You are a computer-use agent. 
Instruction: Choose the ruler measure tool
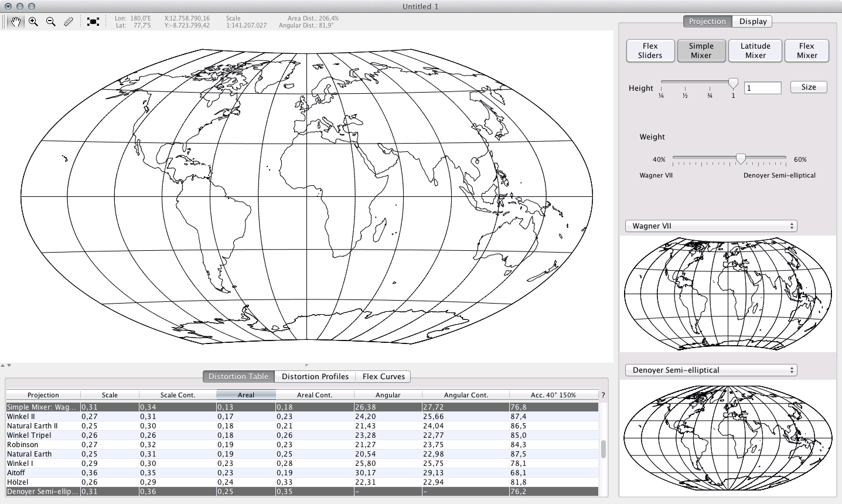click(x=69, y=22)
